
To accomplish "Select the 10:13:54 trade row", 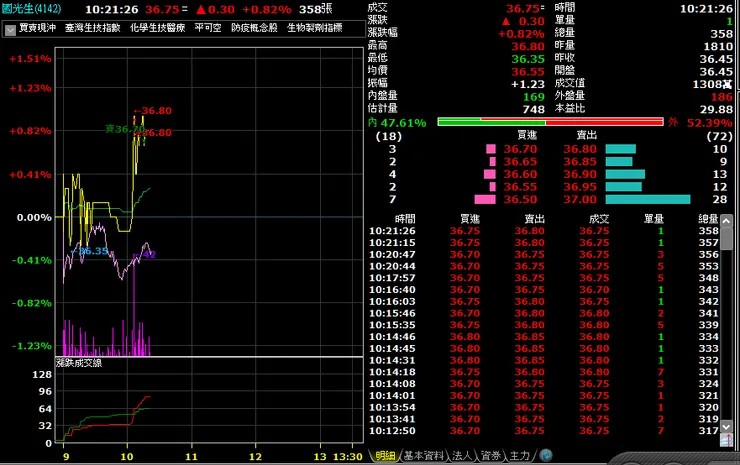I will (x=544, y=407).
